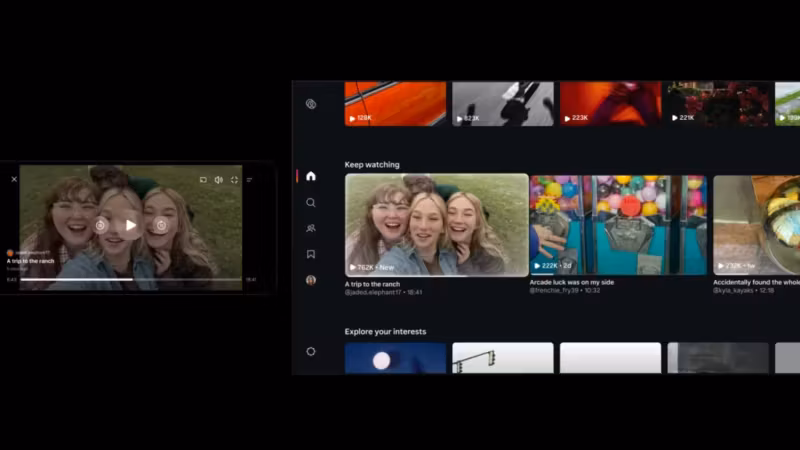Open the orange 128K views thumbnail

[395, 103]
